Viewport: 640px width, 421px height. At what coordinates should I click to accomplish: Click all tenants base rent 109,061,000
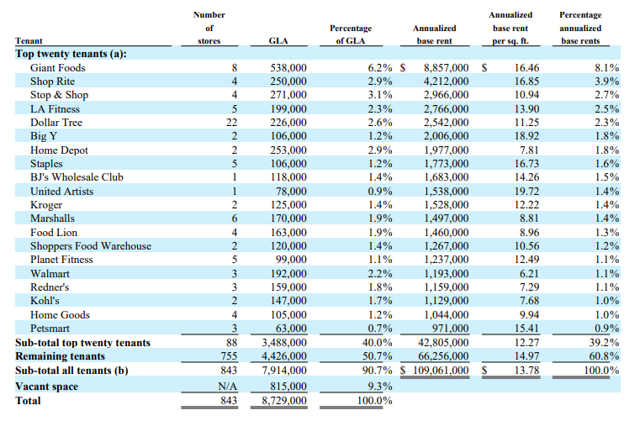[441, 370]
